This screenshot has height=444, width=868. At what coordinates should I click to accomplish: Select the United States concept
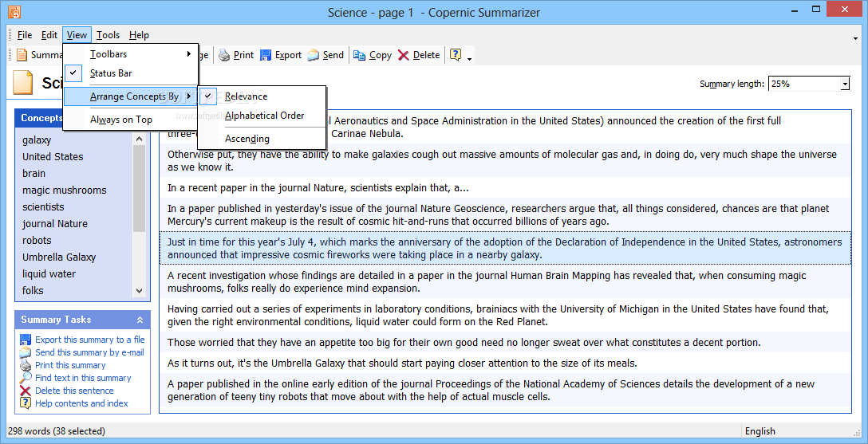pos(53,156)
